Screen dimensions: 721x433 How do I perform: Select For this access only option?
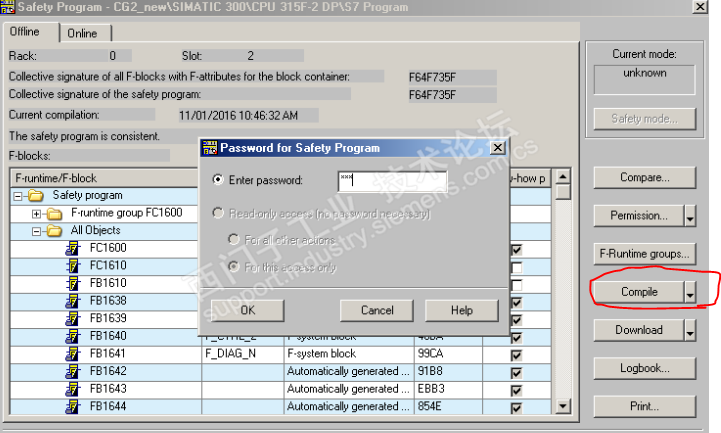[234, 266]
